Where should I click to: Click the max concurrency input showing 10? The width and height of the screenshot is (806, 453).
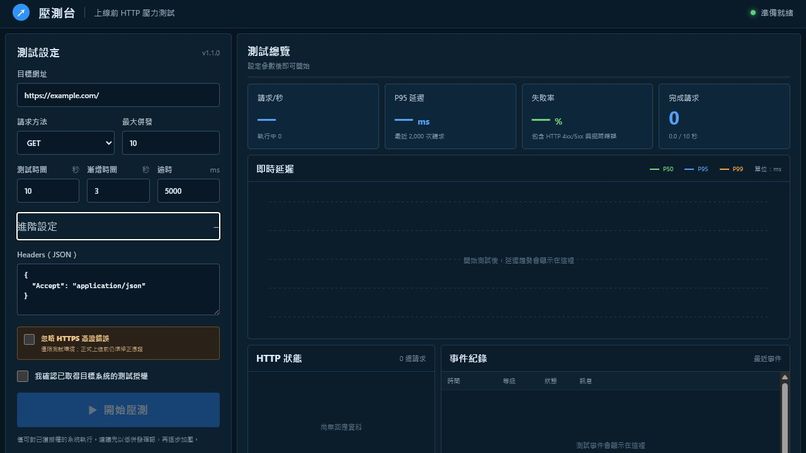point(171,143)
